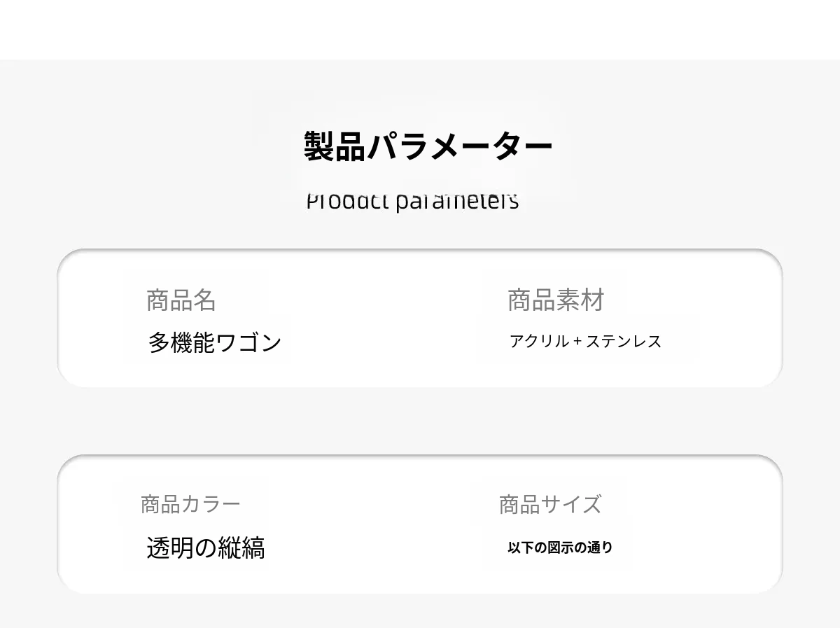Select the 商品カラー label
840x628 pixels.
click(190, 504)
